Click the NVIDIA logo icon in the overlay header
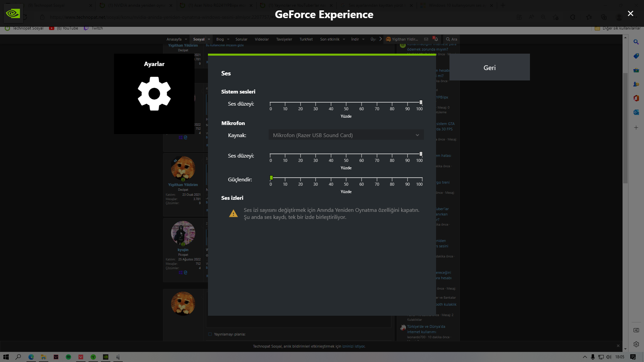This screenshot has height=362, width=644. coord(13,13)
